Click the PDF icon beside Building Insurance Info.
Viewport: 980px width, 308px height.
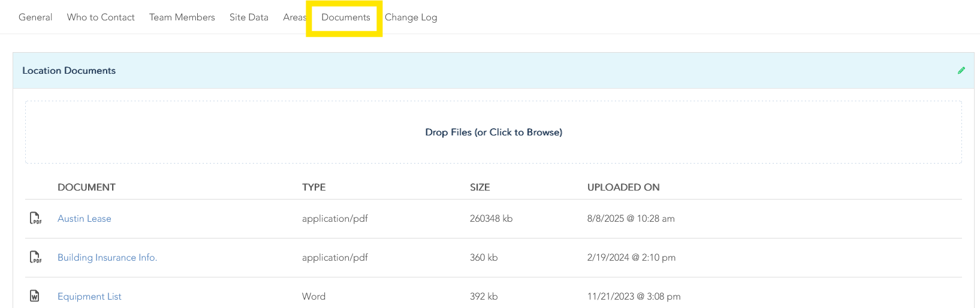(x=35, y=257)
